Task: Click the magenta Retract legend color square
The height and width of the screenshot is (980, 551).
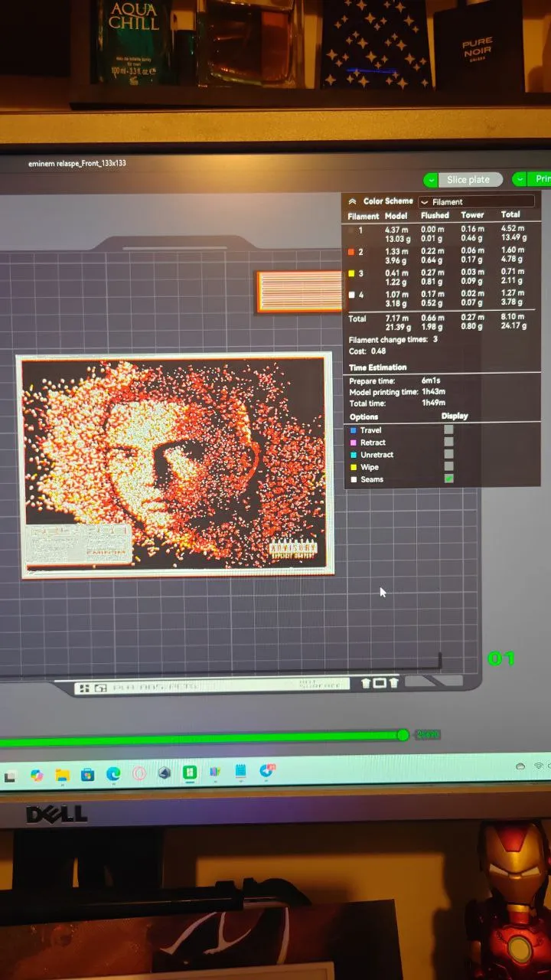Action: 353,443
